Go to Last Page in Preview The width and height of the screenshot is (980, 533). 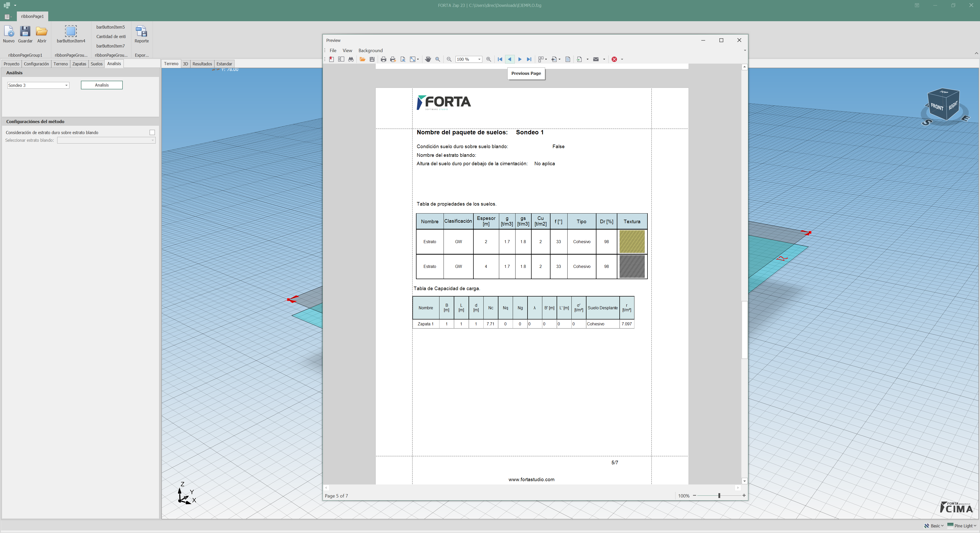[x=529, y=60]
